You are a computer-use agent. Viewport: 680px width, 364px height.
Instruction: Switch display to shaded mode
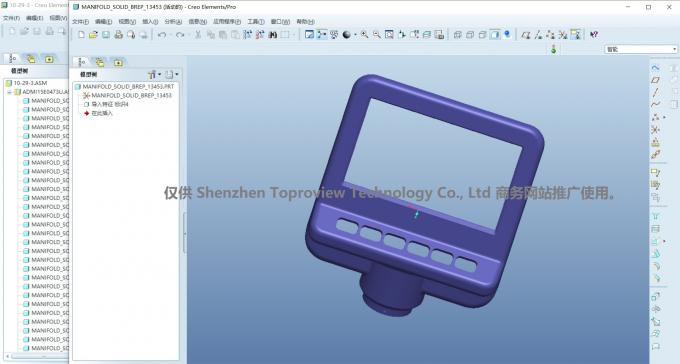pyautogui.click(x=494, y=35)
